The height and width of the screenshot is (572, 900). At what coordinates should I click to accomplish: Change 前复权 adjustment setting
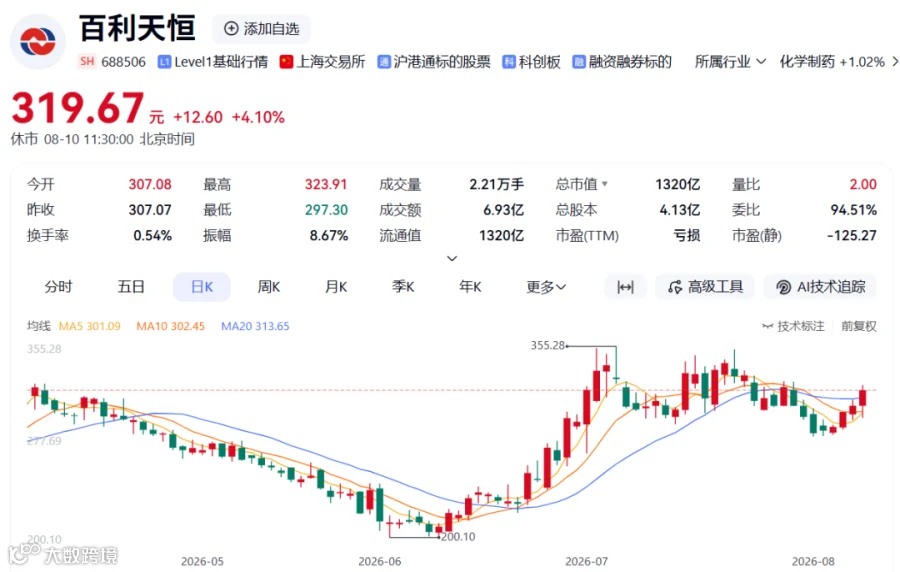[x=859, y=326]
